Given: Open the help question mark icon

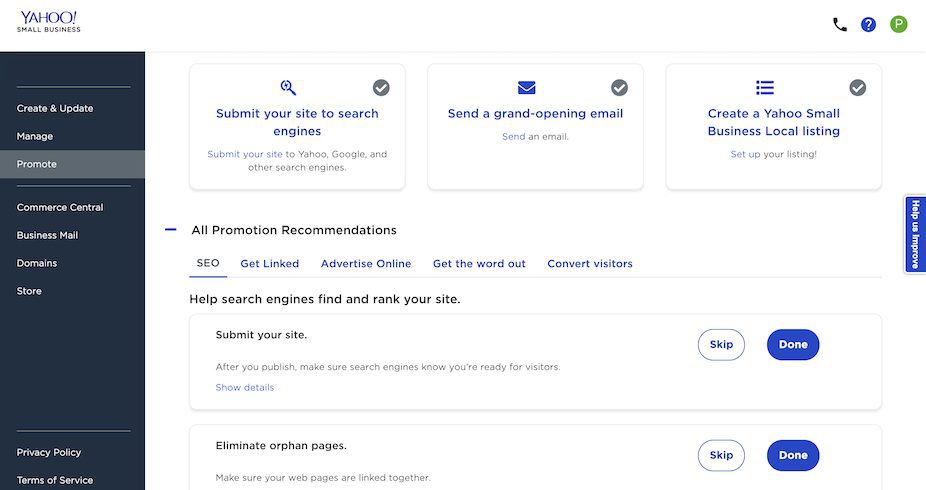Looking at the screenshot, I should 868,24.
